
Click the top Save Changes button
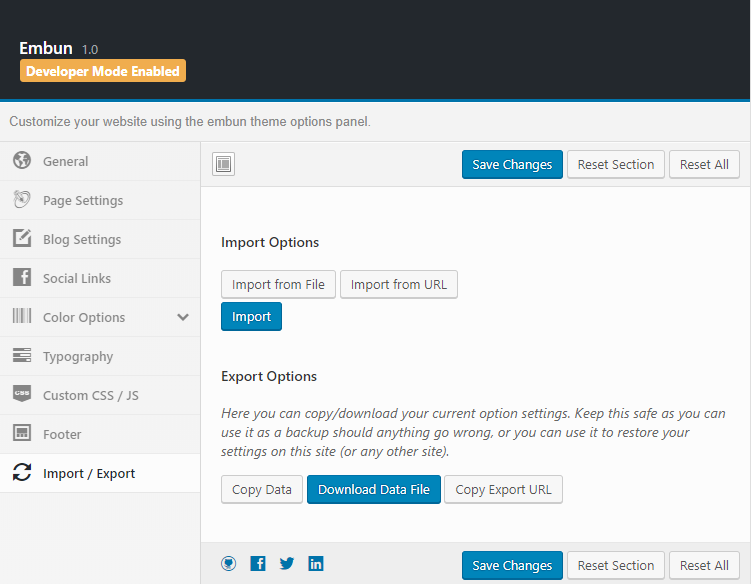click(x=512, y=164)
